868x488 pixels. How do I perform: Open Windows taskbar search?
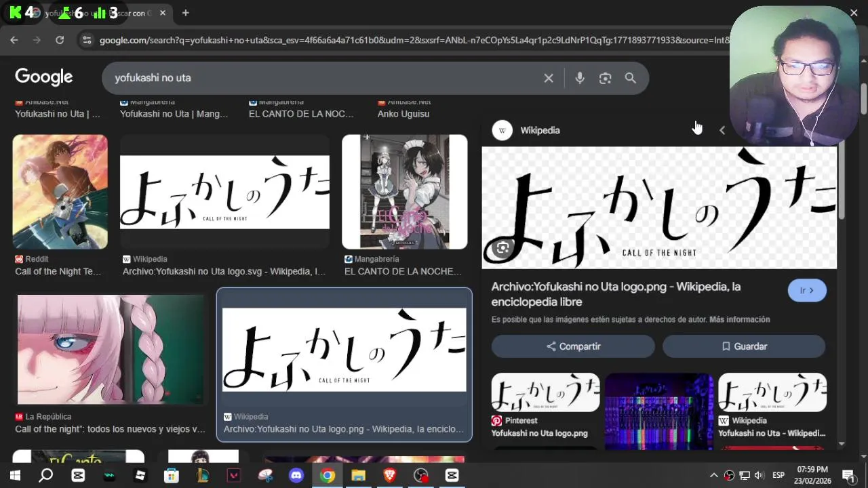click(46, 476)
